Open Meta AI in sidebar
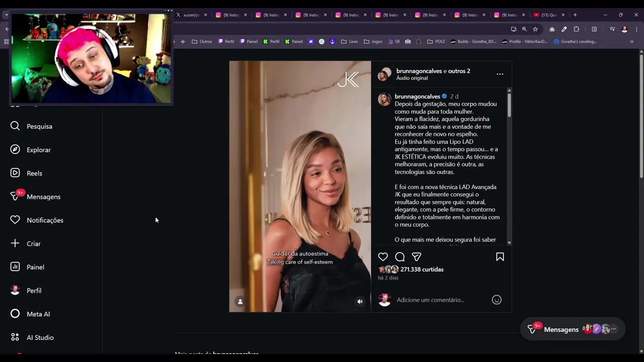The width and height of the screenshot is (644, 362). [x=31, y=314]
